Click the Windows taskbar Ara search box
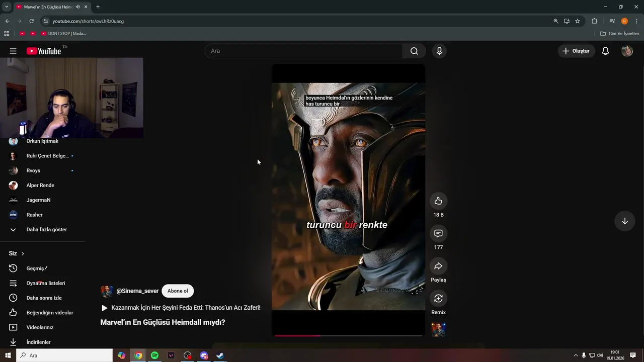 [x=64, y=355]
